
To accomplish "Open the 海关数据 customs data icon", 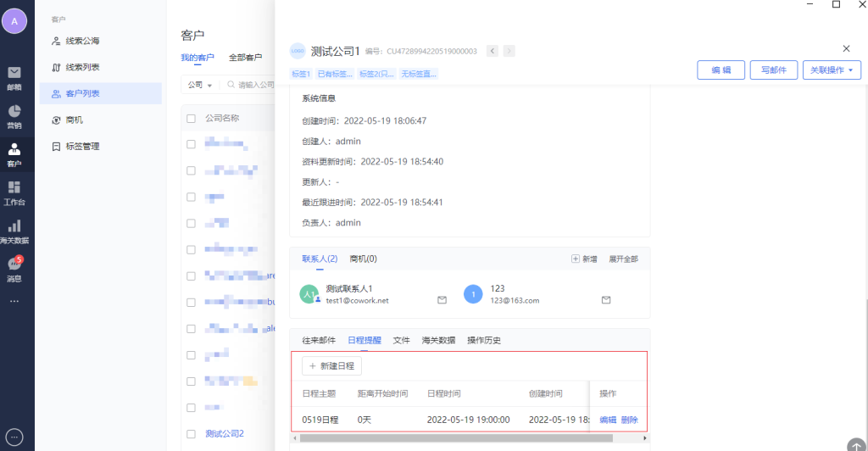I will click(x=14, y=231).
